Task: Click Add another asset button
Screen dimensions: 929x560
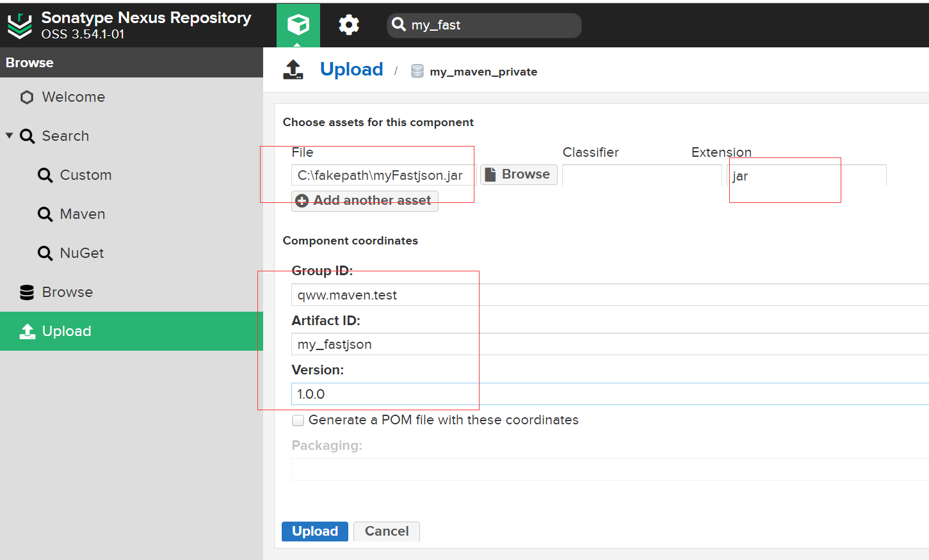Action: (365, 201)
